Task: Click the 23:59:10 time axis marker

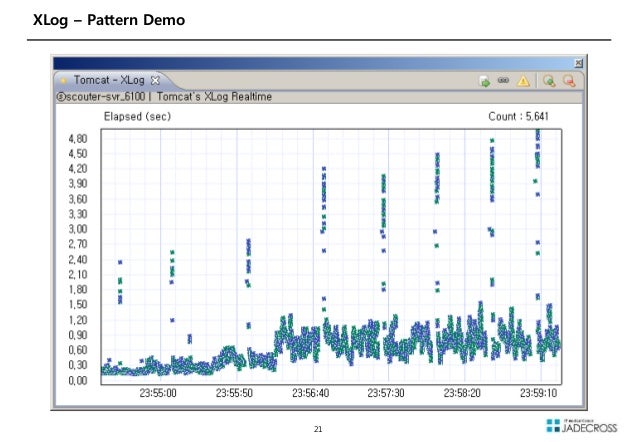Action: (x=539, y=394)
